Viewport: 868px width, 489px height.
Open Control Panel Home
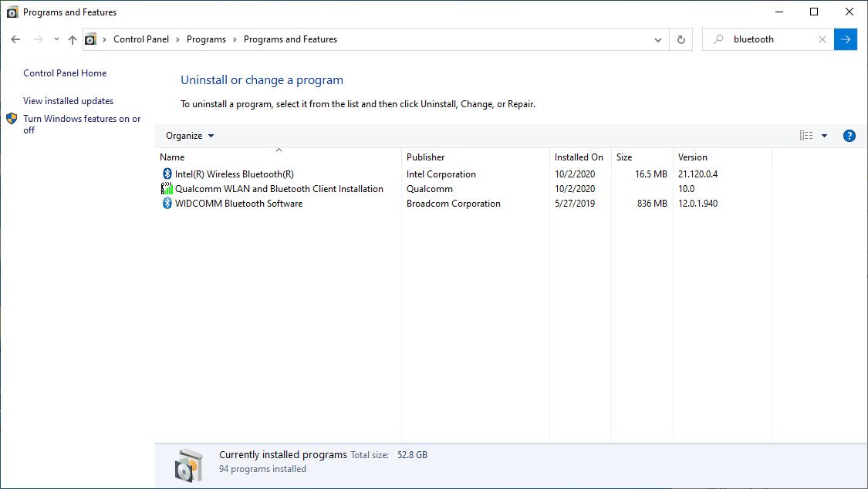click(65, 73)
